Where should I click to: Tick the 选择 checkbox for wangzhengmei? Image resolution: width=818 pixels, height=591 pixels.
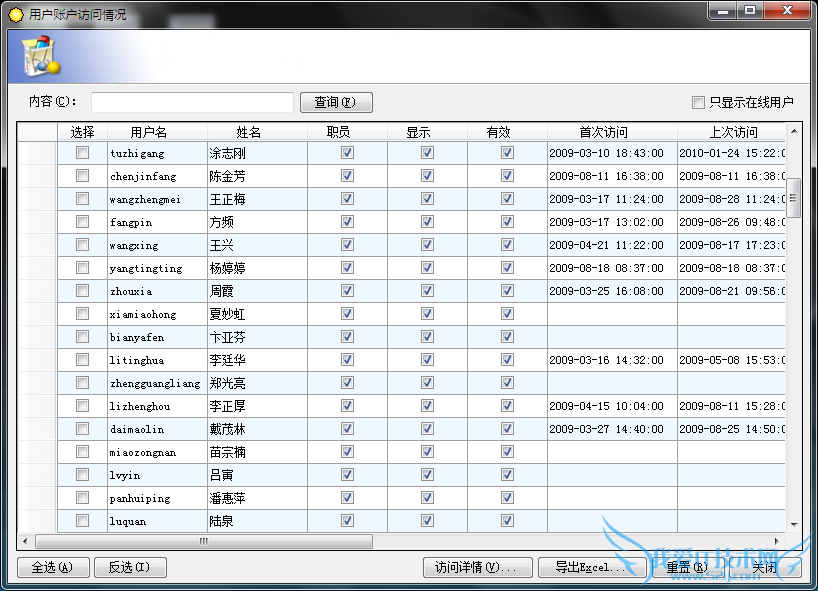(82, 199)
